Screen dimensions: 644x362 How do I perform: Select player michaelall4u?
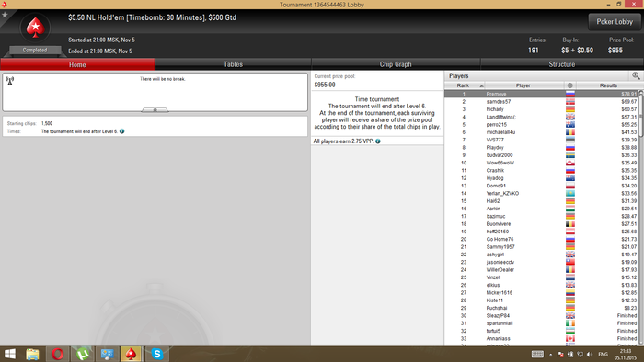pyautogui.click(x=541, y=132)
